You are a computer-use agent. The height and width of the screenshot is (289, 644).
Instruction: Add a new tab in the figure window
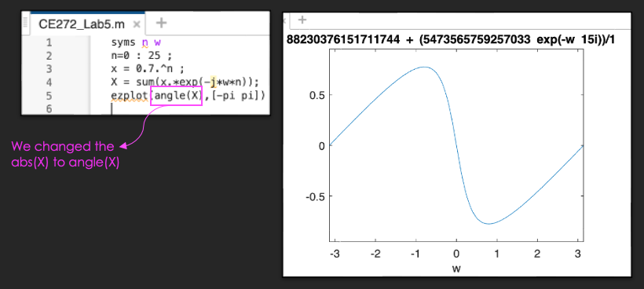302,20
